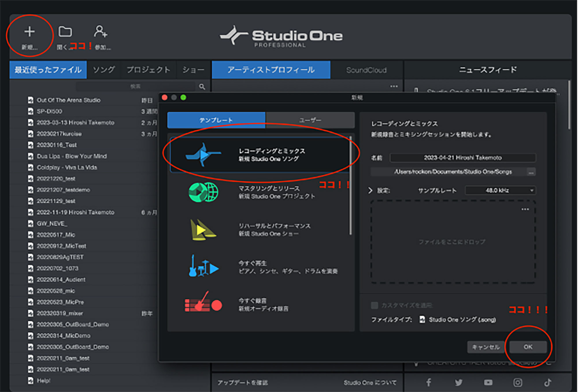
Task: Close the 新規 dialog with red button
Action: (165, 98)
